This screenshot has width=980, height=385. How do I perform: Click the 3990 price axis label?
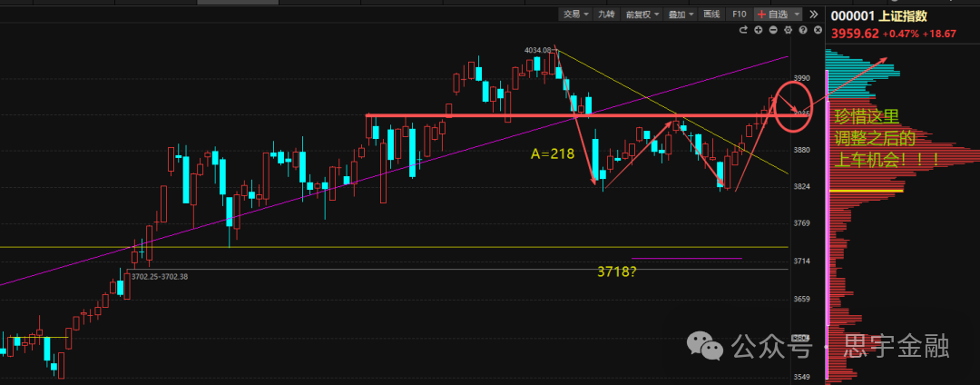coord(802,78)
